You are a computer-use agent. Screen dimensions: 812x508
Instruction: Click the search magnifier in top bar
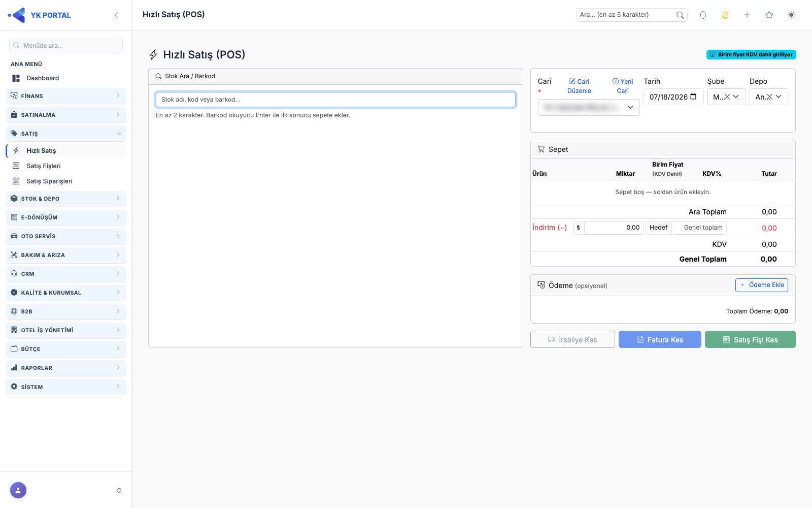[x=680, y=15]
